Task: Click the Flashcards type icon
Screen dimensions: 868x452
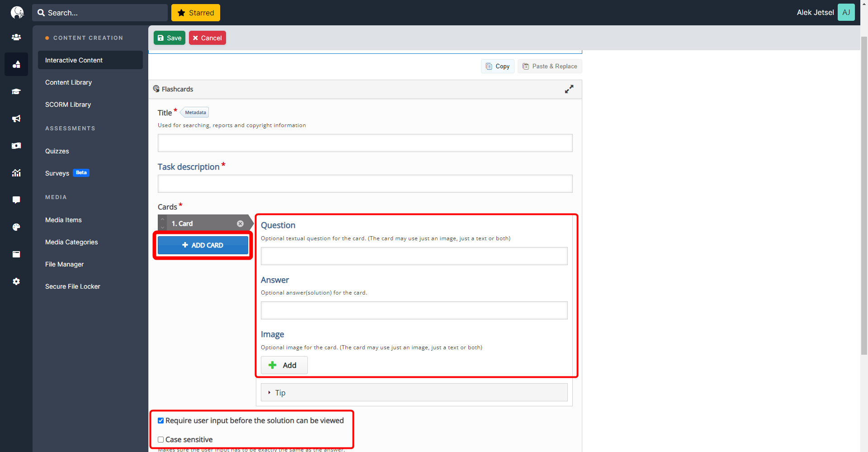Action: 156,89
